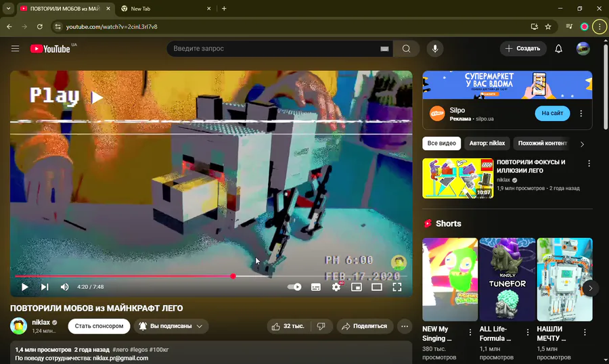Reload the page
609x364 pixels.
click(40, 27)
